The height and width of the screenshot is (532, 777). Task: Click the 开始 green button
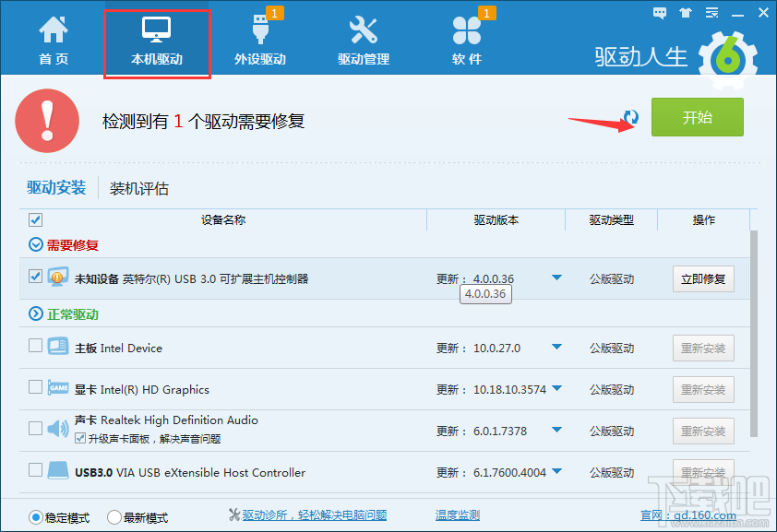pyautogui.click(x=698, y=117)
